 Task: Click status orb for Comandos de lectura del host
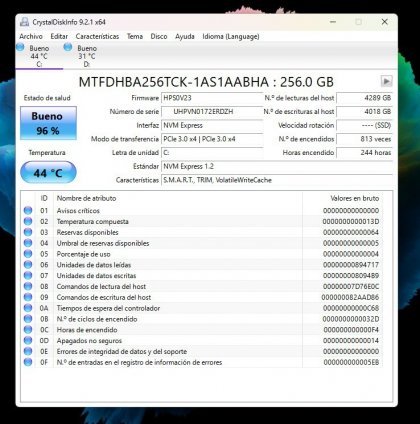(28, 286)
